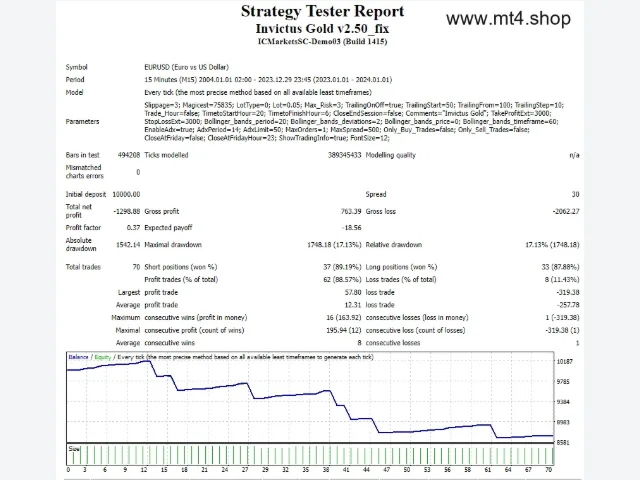The image size is (640, 480).
Task: Click the Balance legend label on chart
Action: click(x=78, y=357)
